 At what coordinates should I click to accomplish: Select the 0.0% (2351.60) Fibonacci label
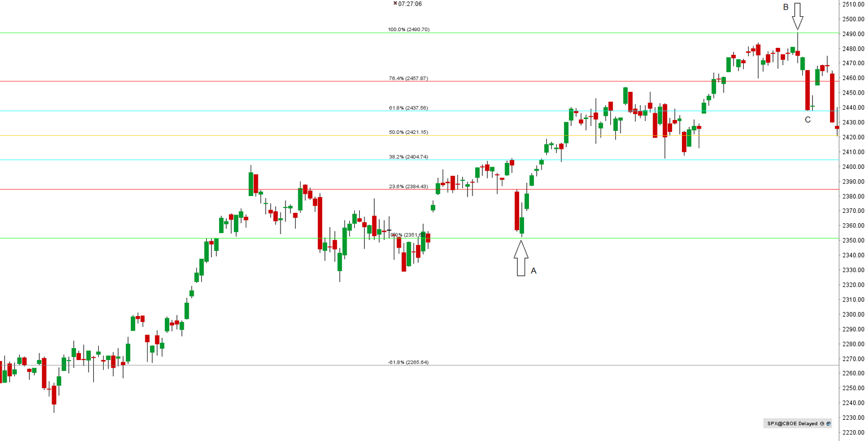(x=409, y=235)
